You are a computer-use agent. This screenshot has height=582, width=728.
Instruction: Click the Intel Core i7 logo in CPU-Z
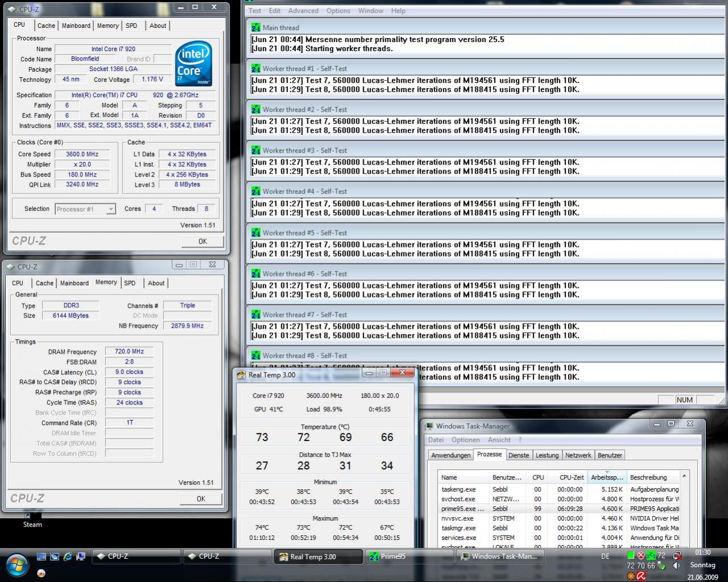tap(194, 63)
